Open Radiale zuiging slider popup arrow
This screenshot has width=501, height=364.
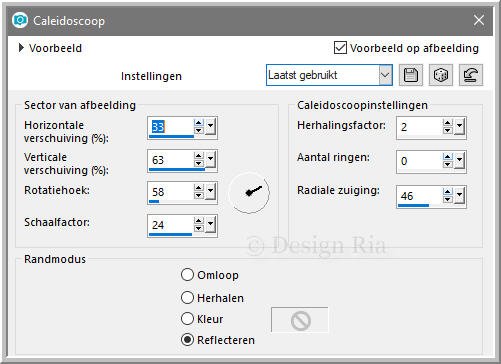point(459,196)
